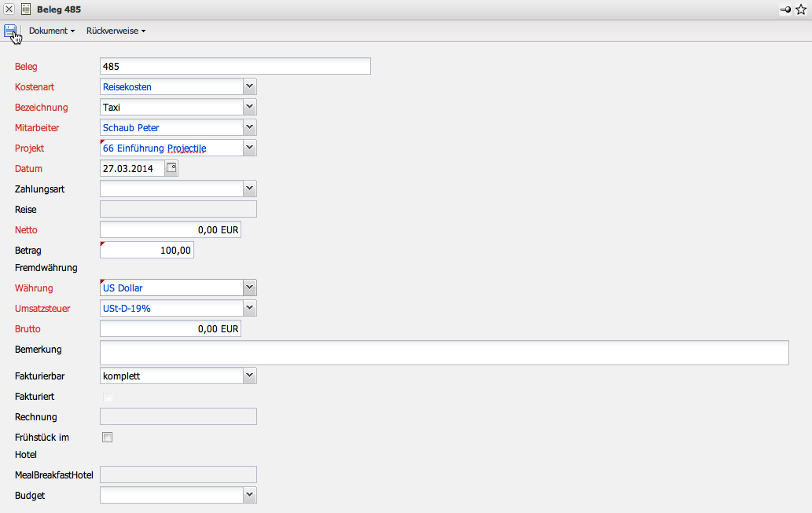Image resolution: width=812 pixels, height=513 pixels.
Task: Open the Dokument menu
Action: pyautogui.click(x=51, y=31)
